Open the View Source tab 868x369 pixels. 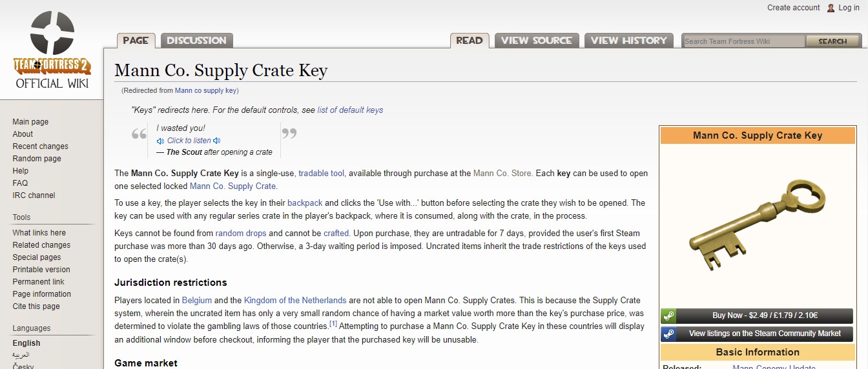[536, 41]
